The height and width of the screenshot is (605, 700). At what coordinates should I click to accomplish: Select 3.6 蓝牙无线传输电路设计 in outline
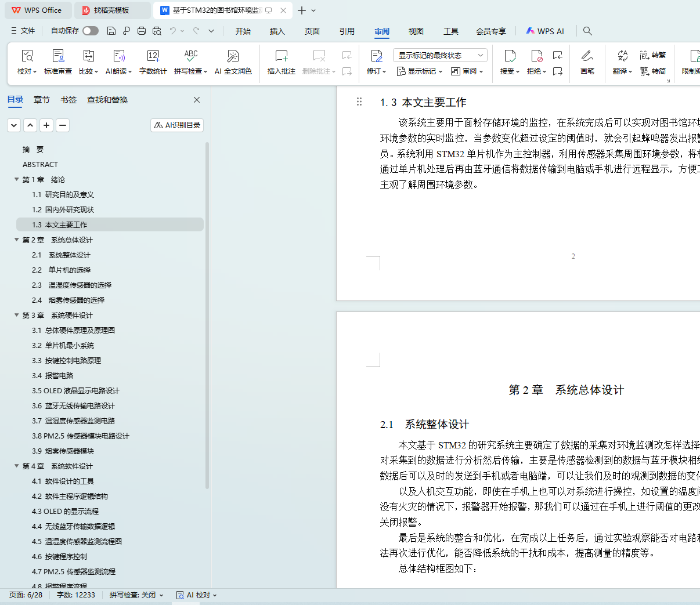73,405
